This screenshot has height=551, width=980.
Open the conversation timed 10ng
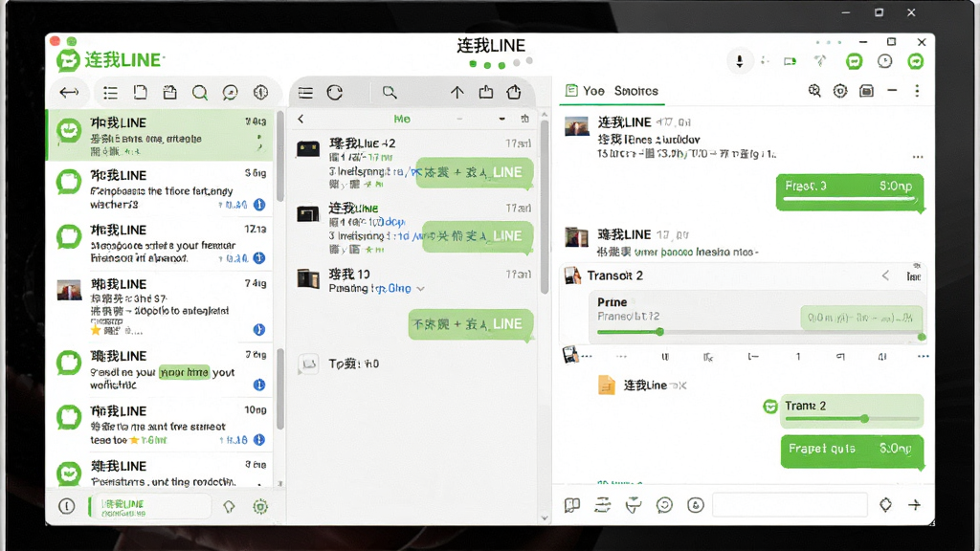coord(161,425)
